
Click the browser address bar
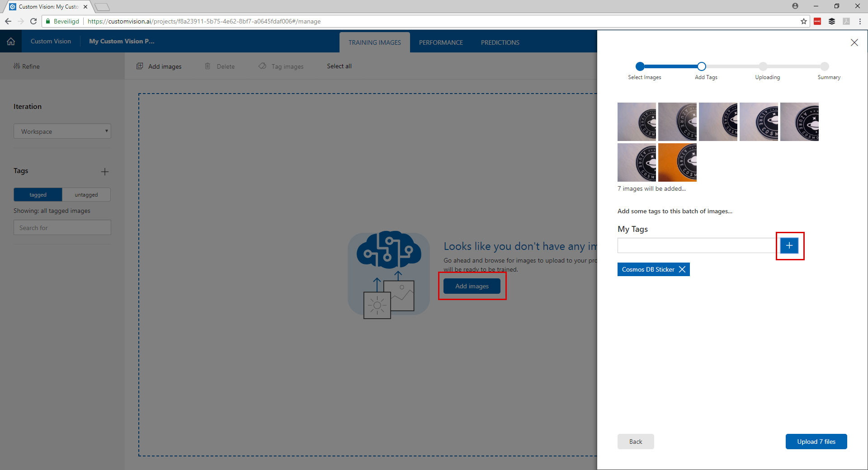coord(425,21)
